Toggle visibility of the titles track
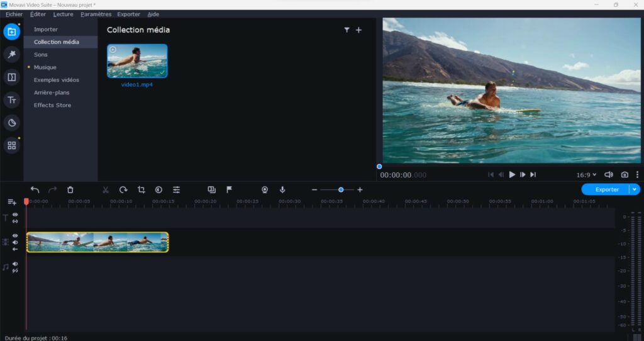Image resolution: width=644 pixels, height=341 pixels. coord(15,215)
